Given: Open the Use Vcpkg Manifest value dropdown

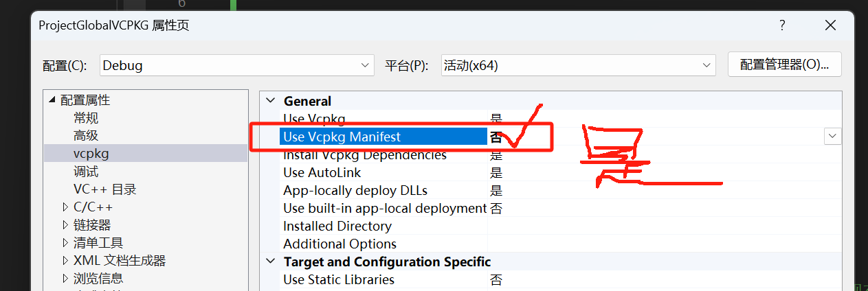Looking at the screenshot, I should [832, 137].
